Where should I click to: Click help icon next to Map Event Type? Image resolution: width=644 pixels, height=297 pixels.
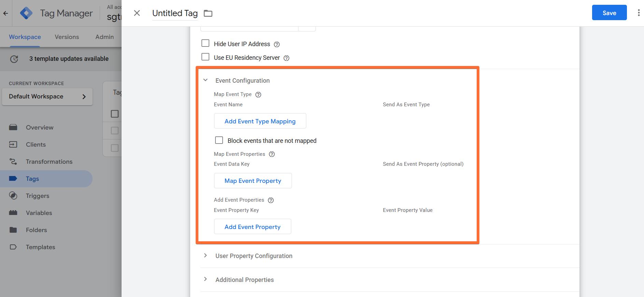258,95
